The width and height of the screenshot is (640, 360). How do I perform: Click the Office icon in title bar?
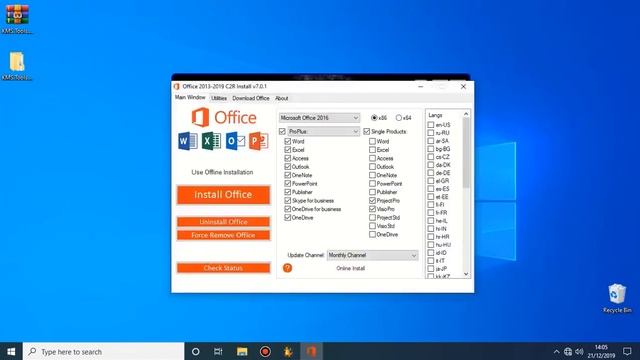[x=177, y=87]
